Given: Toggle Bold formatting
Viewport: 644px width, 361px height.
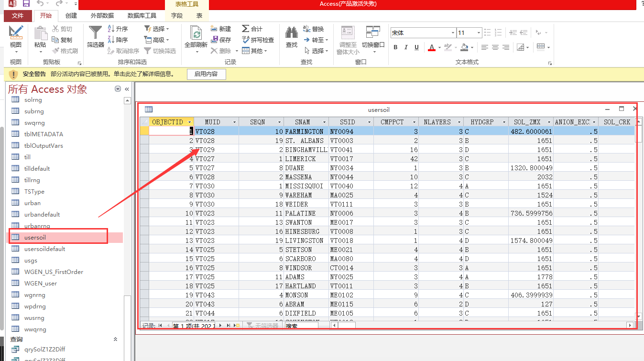Looking at the screenshot, I should 395,47.
